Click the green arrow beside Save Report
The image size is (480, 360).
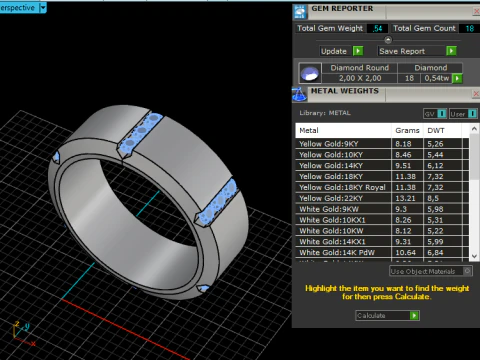pyautogui.click(x=451, y=51)
